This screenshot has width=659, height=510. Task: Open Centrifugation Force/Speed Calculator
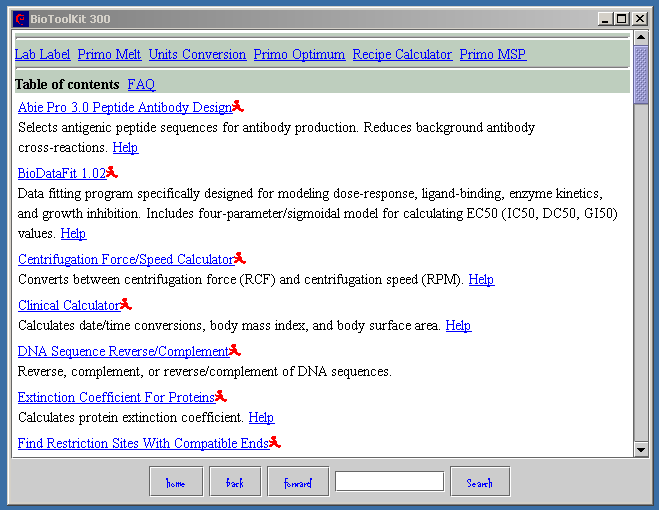coord(126,259)
